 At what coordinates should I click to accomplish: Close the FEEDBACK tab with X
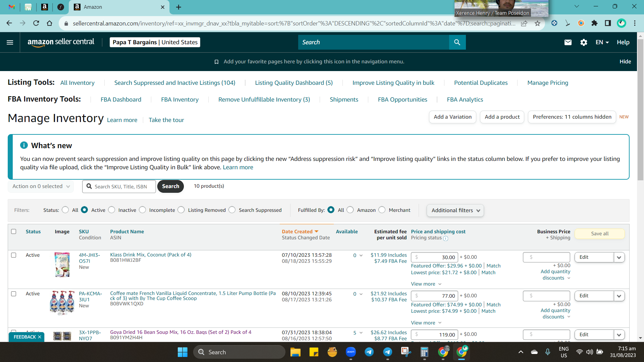(x=40, y=337)
